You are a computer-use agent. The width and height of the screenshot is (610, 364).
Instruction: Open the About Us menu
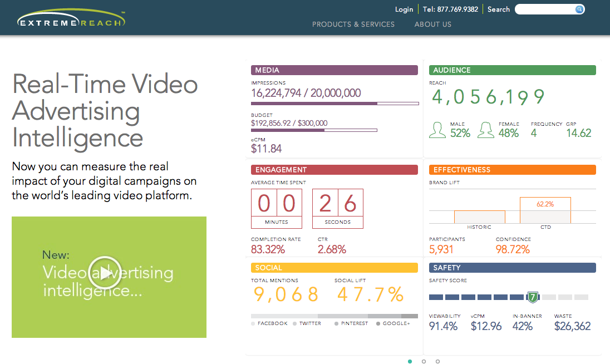(432, 24)
